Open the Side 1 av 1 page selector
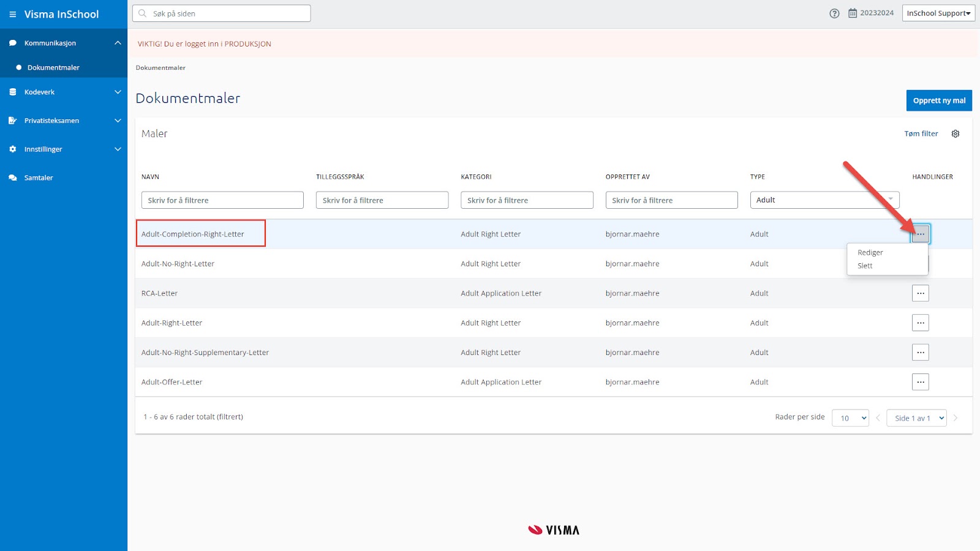 point(916,418)
